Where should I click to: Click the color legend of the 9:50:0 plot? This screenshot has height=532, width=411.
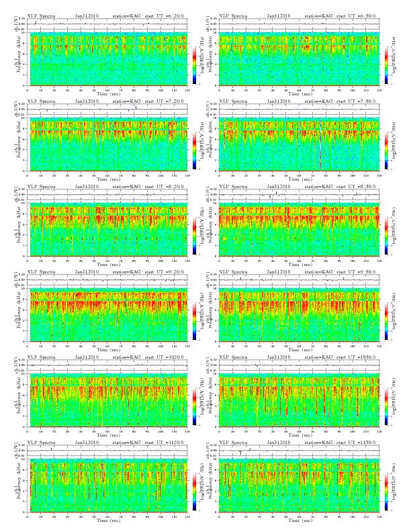(x=387, y=321)
